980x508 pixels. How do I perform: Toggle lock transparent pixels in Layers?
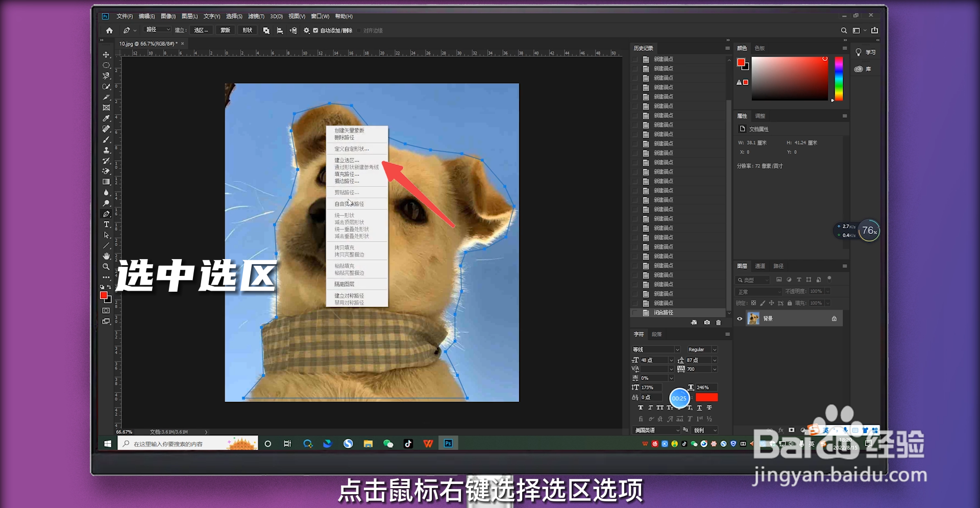tap(753, 303)
